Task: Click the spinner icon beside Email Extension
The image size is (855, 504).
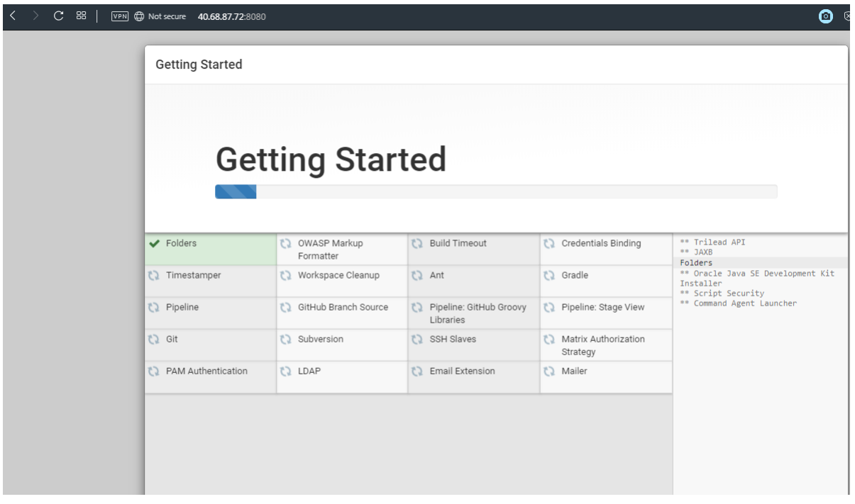Action: (x=415, y=371)
